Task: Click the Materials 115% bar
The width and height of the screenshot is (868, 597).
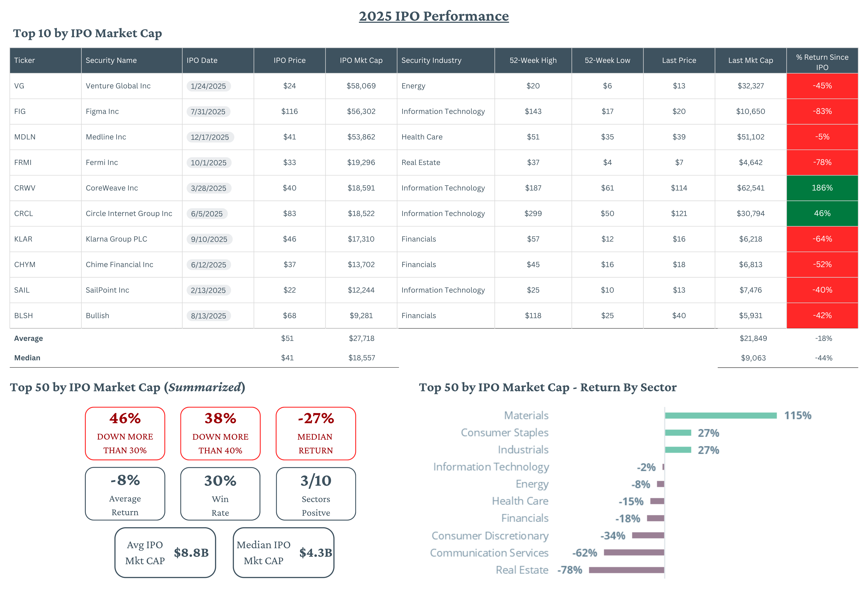Action: pos(721,416)
